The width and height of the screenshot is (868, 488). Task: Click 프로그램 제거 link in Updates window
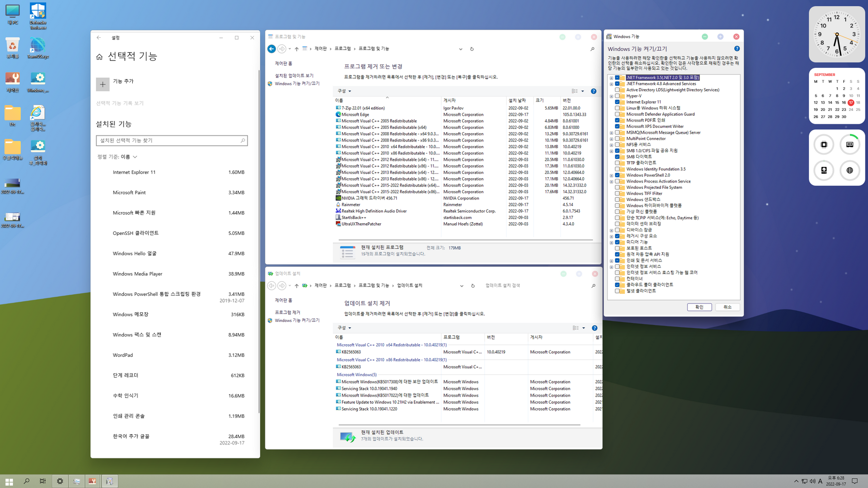287,312
